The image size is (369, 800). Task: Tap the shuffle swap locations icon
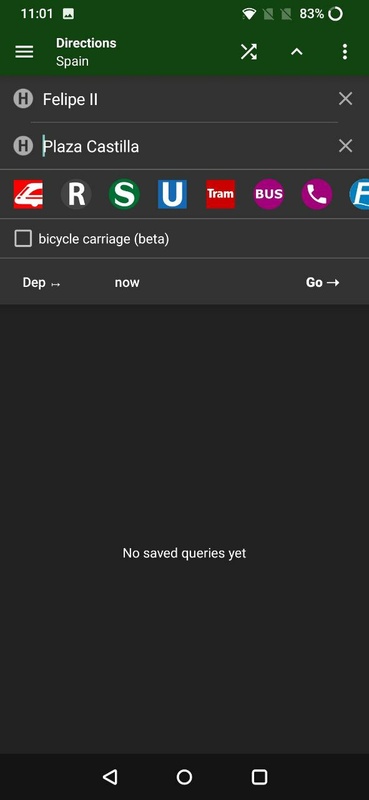click(x=249, y=52)
